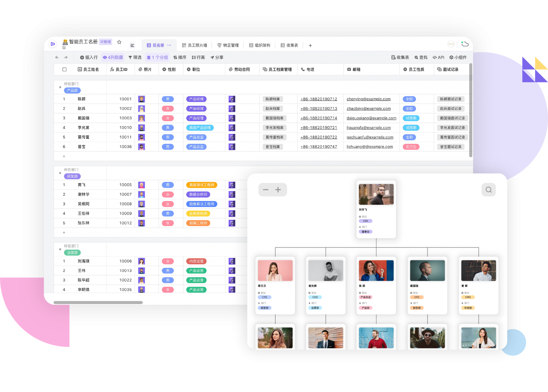
Task: Click 插入行 to insert a row
Action: coord(89,57)
